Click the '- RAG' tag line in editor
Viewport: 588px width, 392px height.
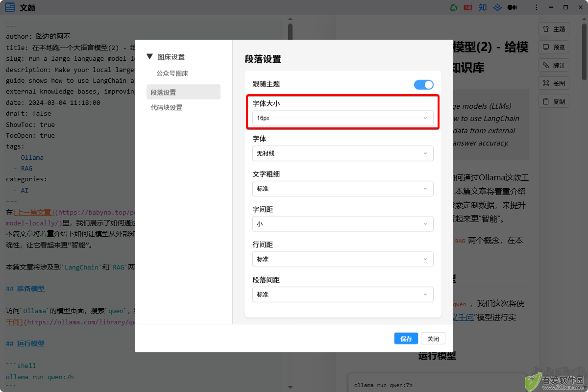tap(23, 168)
